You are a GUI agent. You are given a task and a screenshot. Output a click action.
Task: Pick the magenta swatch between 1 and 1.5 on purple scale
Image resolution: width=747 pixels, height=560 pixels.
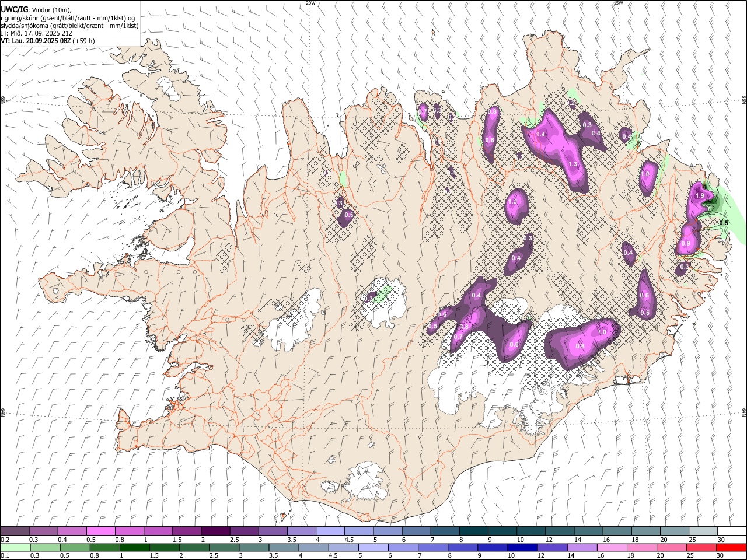click(158, 531)
